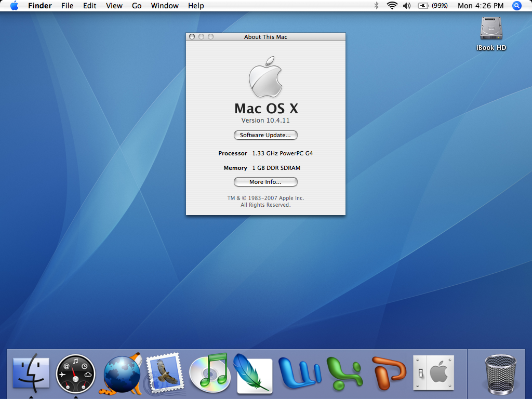Click the Processor label
The image size is (532, 399).
[x=233, y=153]
